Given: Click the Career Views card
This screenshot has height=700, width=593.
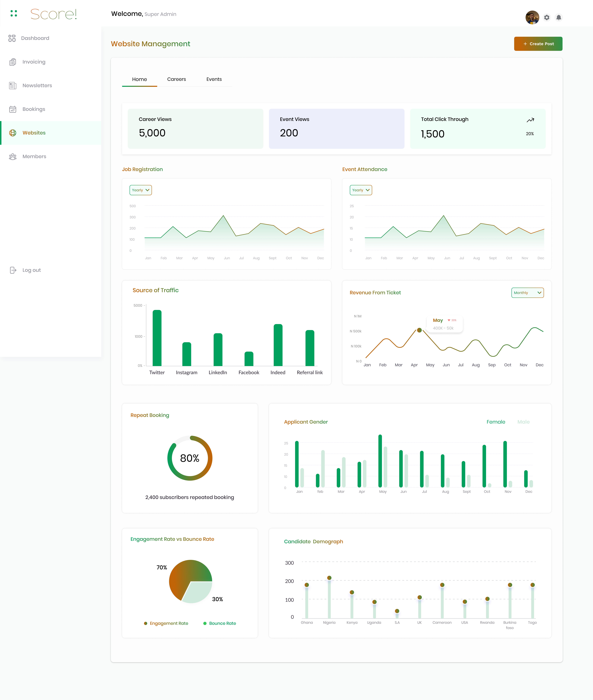Looking at the screenshot, I should (x=195, y=129).
